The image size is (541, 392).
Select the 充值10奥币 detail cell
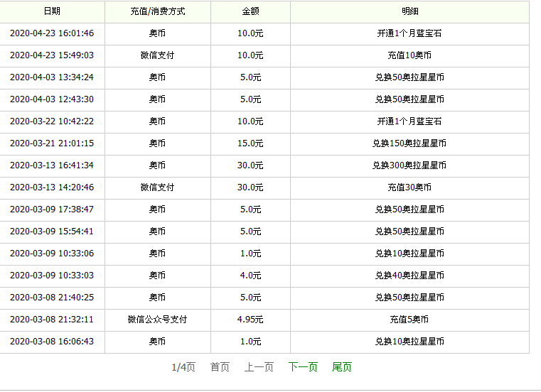(x=410, y=55)
